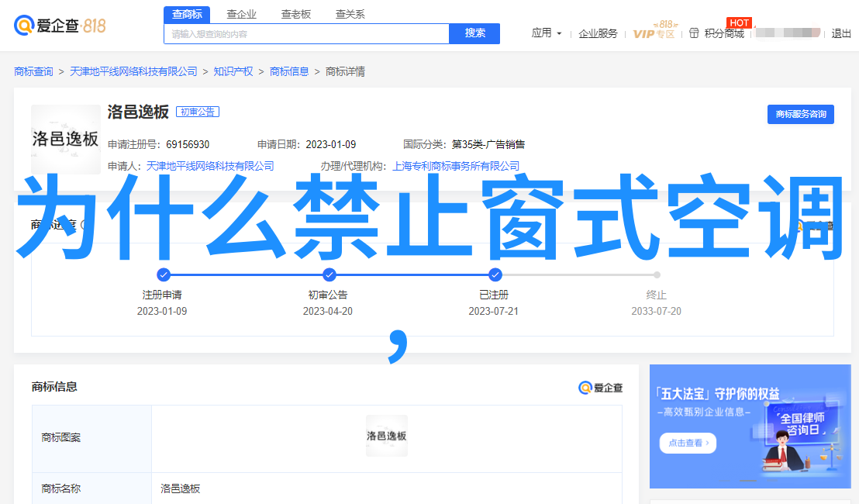
Task: Click the 初审公告 status tag
Action: click(x=198, y=112)
